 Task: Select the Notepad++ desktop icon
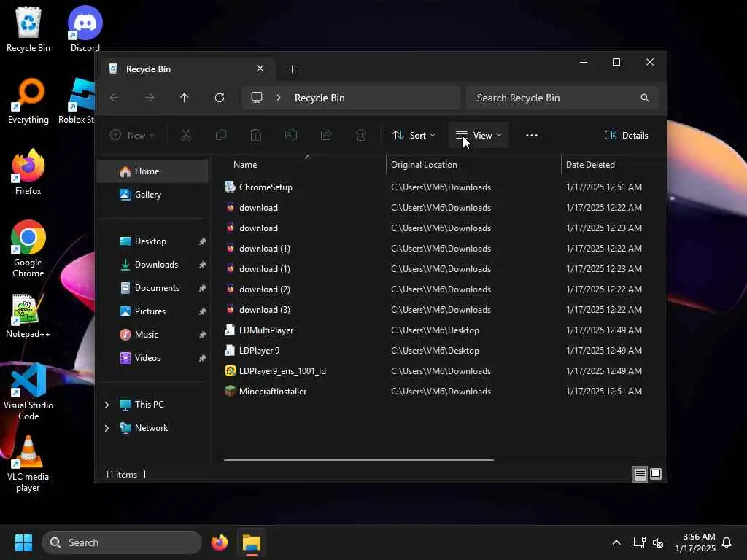[28, 316]
